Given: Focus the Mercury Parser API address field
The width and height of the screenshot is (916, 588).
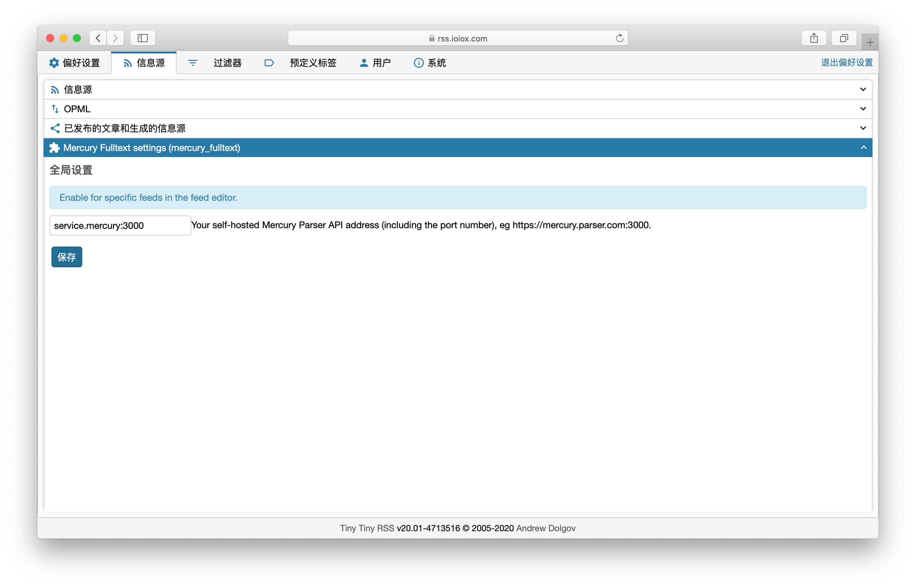Looking at the screenshot, I should 120,226.
